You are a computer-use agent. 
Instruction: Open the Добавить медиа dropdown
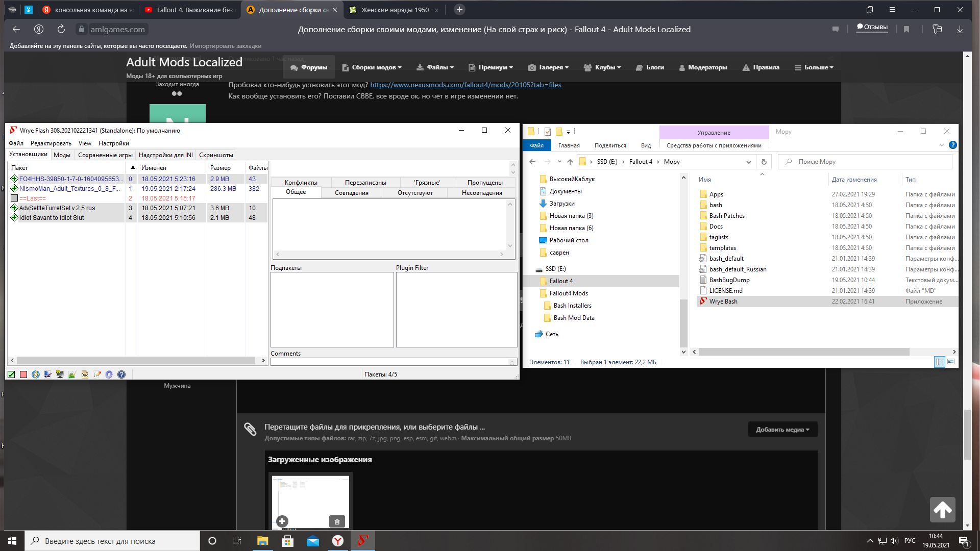coord(782,430)
